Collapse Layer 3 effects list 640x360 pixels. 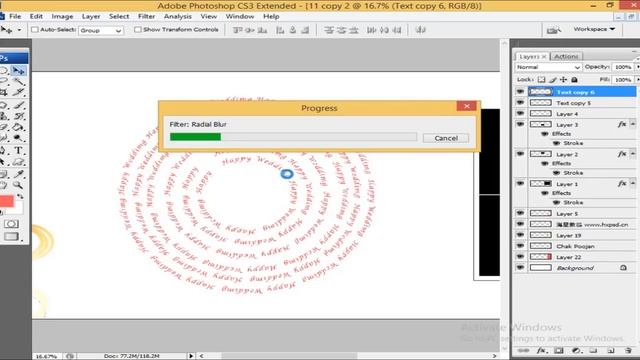coord(633,124)
